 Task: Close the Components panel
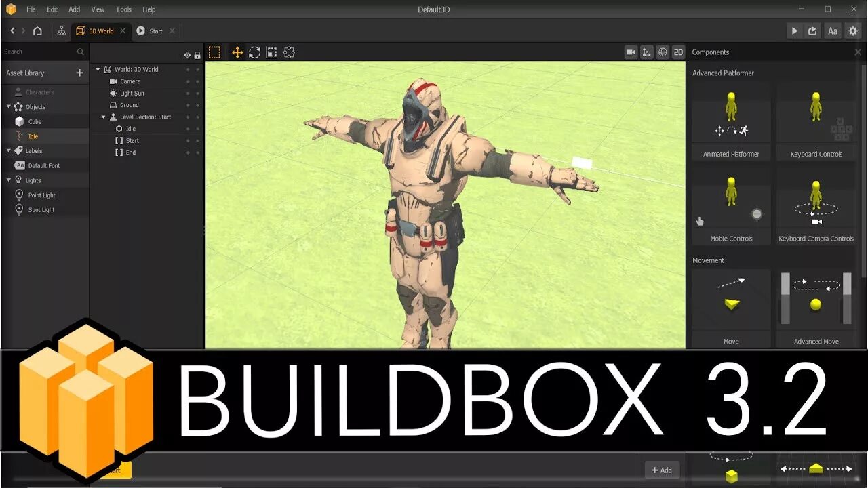click(x=858, y=52)
